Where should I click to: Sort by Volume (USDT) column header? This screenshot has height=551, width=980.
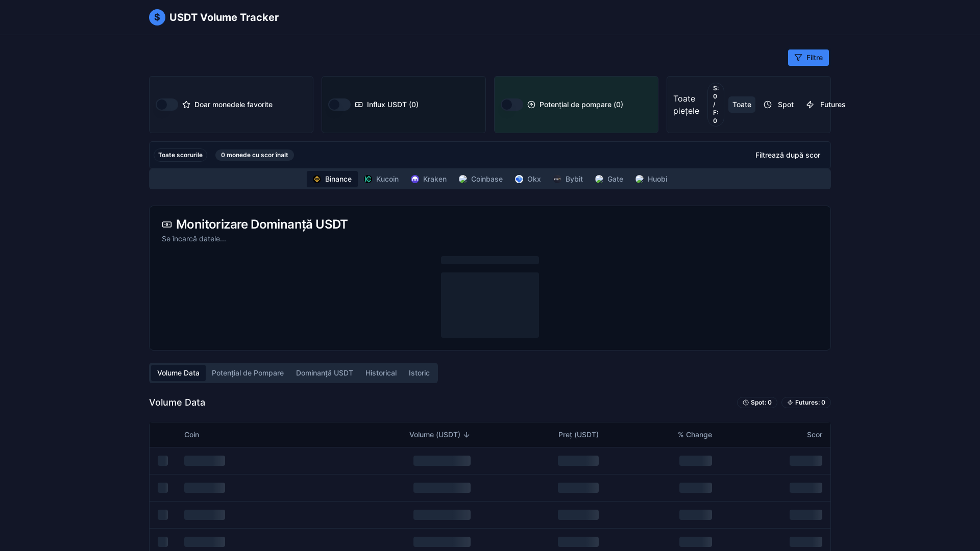pos(439,435)
